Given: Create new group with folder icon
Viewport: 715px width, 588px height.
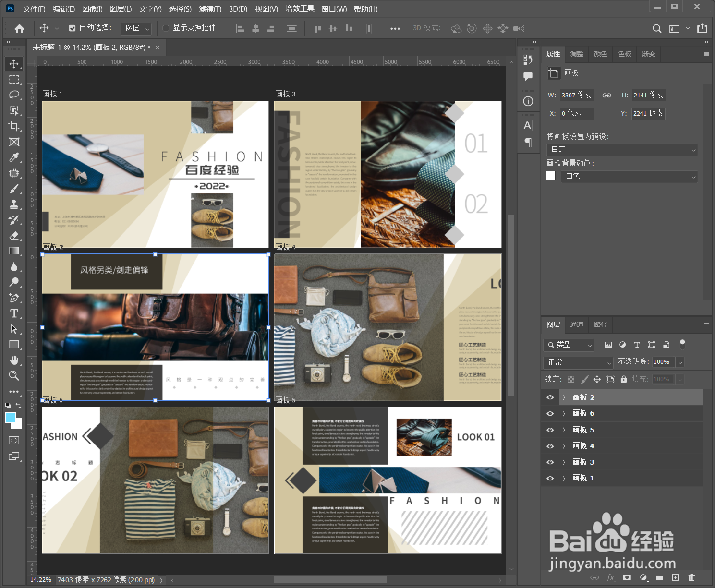Looking at the screenshot, I should pos(659,577).
